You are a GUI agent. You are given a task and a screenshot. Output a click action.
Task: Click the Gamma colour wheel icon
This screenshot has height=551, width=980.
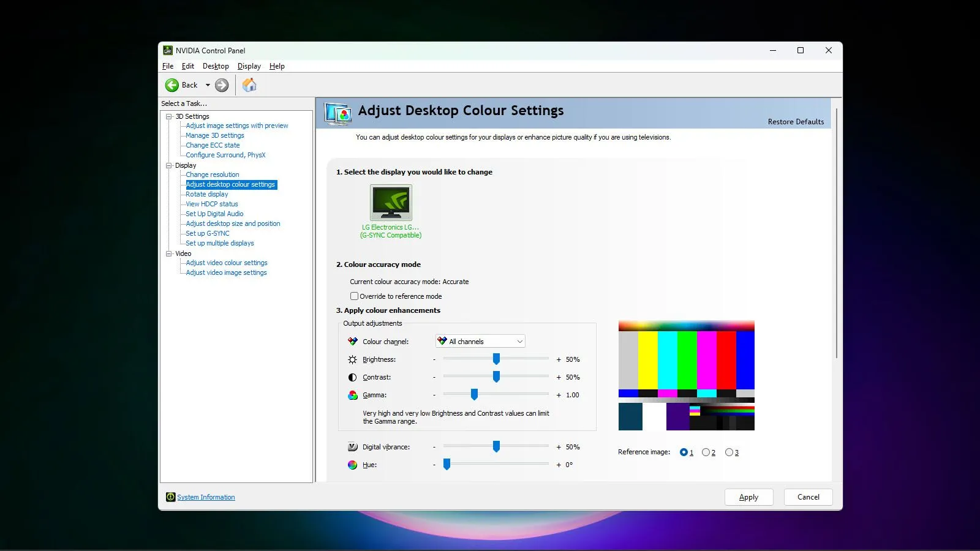pos(352,395)
